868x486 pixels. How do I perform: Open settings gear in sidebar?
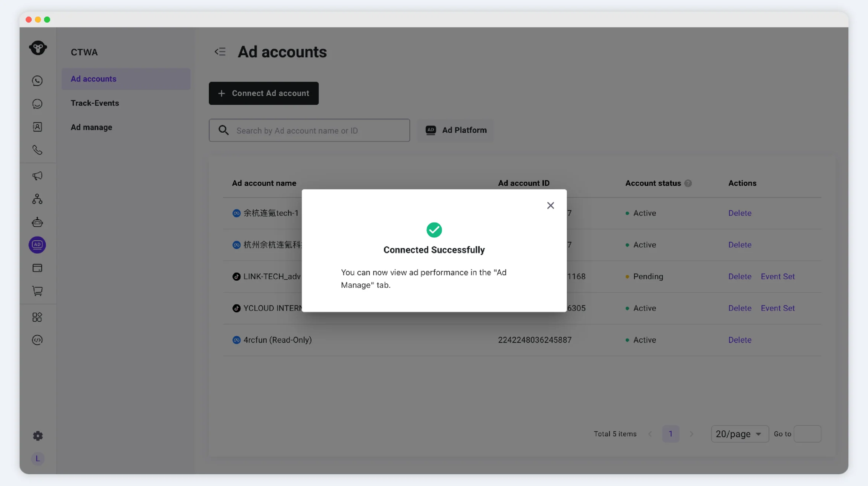[38, 436]
